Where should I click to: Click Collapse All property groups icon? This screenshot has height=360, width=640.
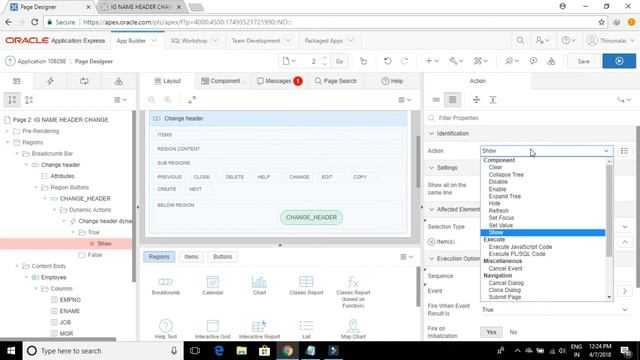pos(476,100)
